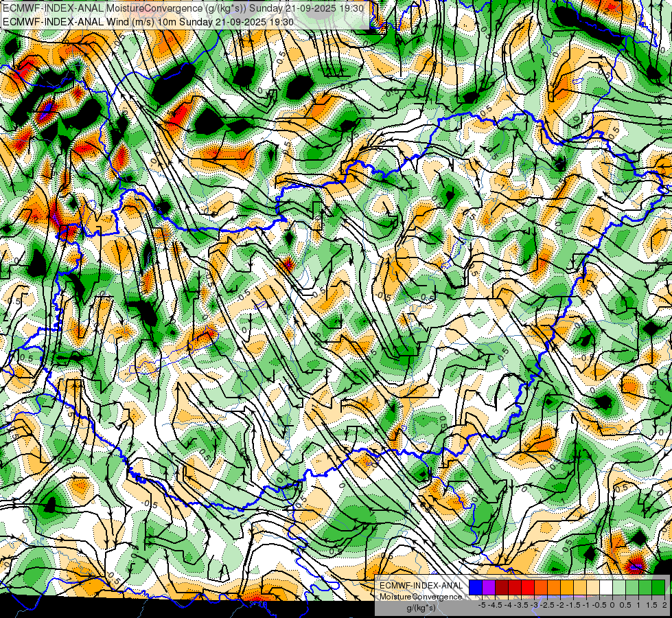The height and width of the screenshot is (618, 672).
Task: Select the dark red -4.5 to -4 swatch
Action: [x=502, y=588]
